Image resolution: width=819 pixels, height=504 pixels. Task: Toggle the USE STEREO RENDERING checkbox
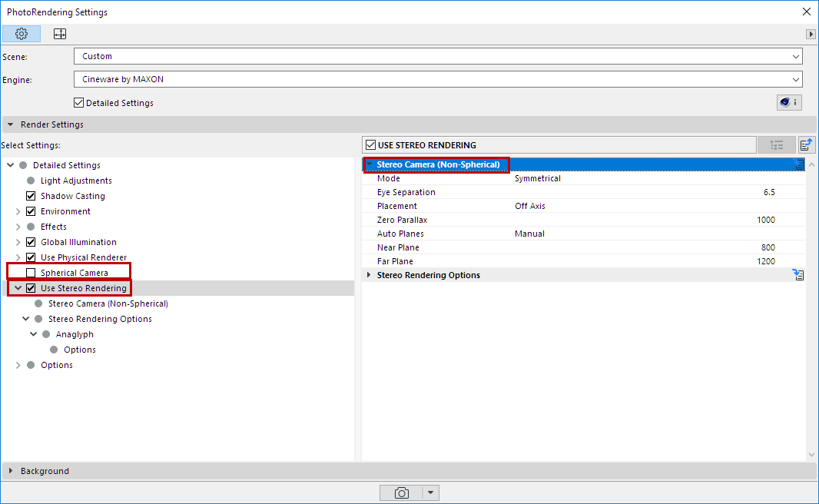click(371, 144)
